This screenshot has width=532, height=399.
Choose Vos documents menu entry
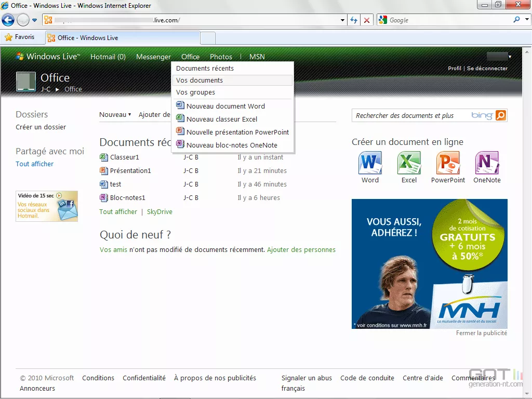232,81
